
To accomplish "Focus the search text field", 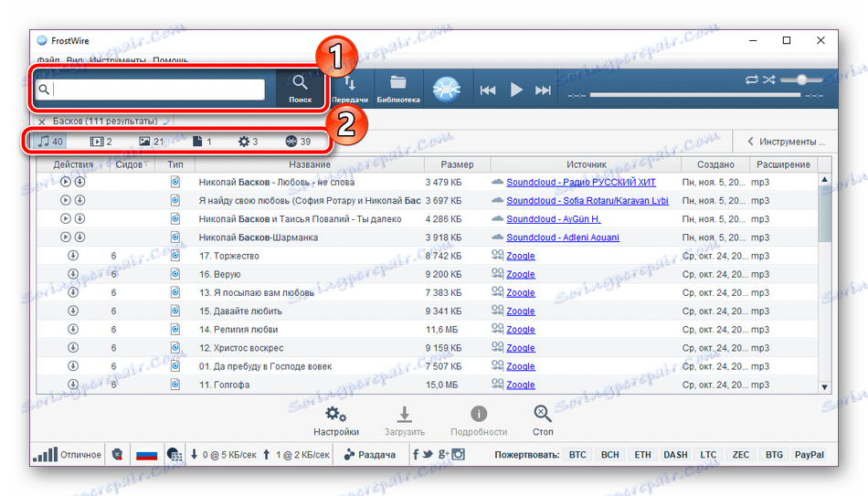I will pos(151,90).
